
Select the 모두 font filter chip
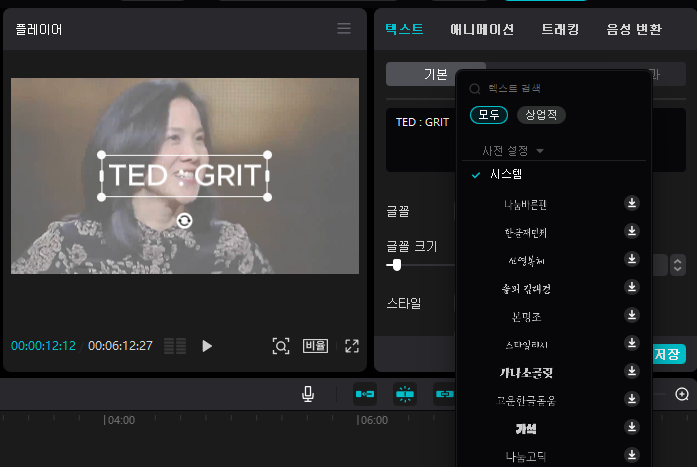pyautogui.click(x=489, y=115)
